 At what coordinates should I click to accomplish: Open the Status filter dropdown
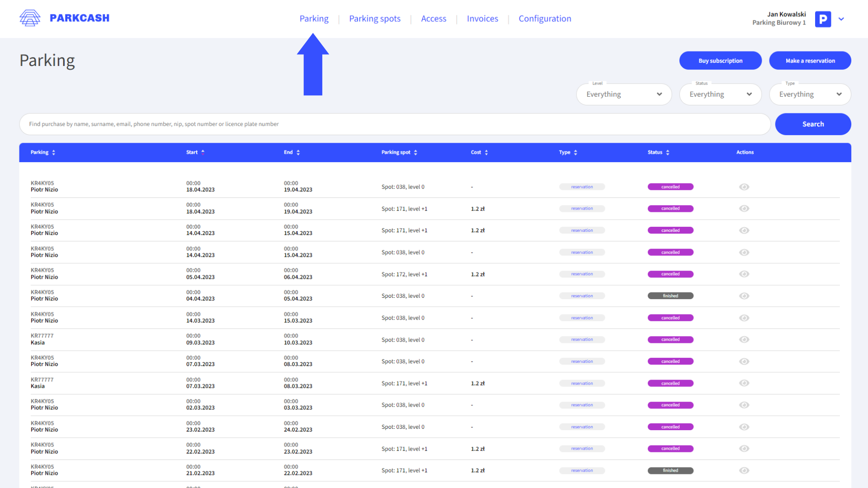tap(720, 94)
